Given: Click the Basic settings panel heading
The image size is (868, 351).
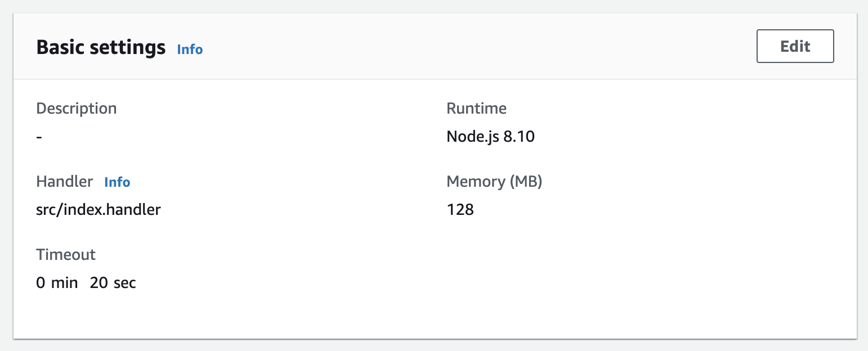Looking at the screenshot, I should pos(101,47).
